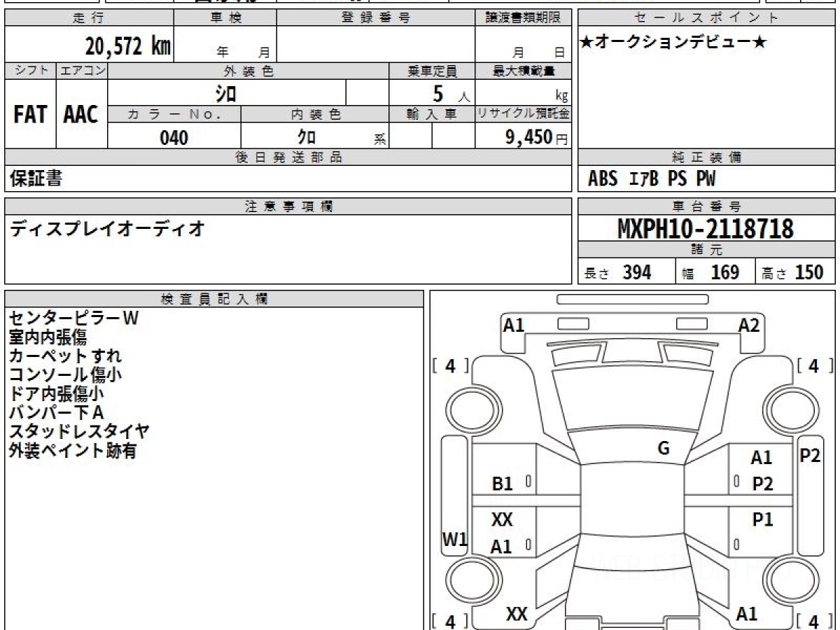This screenshot has width=840, height=630.
Task: Click the エアコン header
Action: (x=81, y=71)
